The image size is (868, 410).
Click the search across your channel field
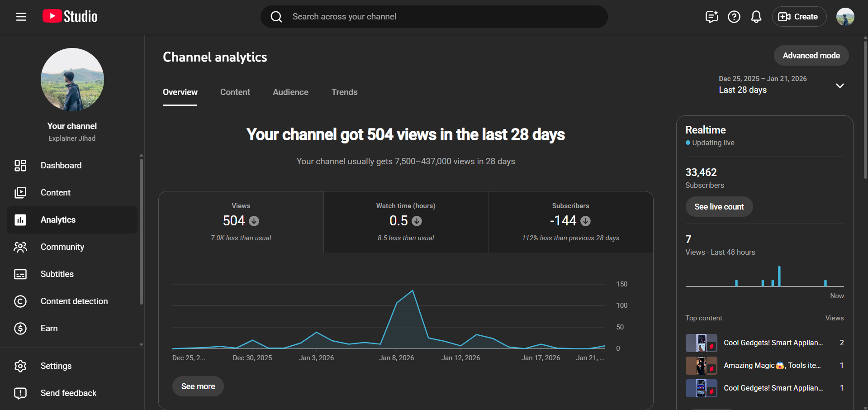coord(434,17)
